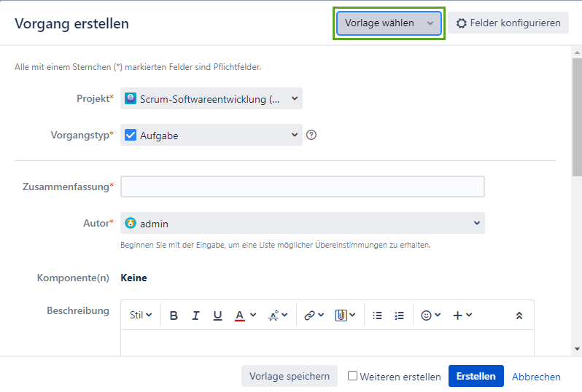Create a bullet list in description
Screen dimensions: 582x392
click(377, 315)
